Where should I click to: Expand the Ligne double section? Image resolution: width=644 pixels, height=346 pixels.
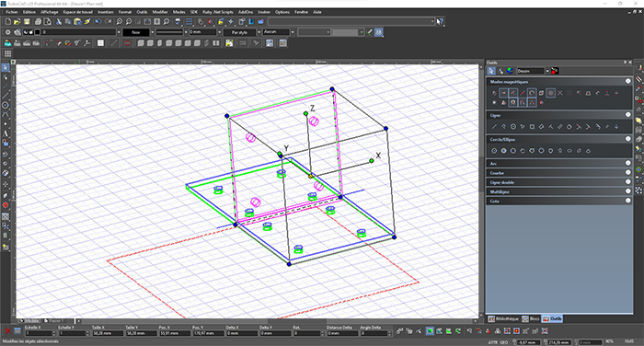[x=628, y=182]
